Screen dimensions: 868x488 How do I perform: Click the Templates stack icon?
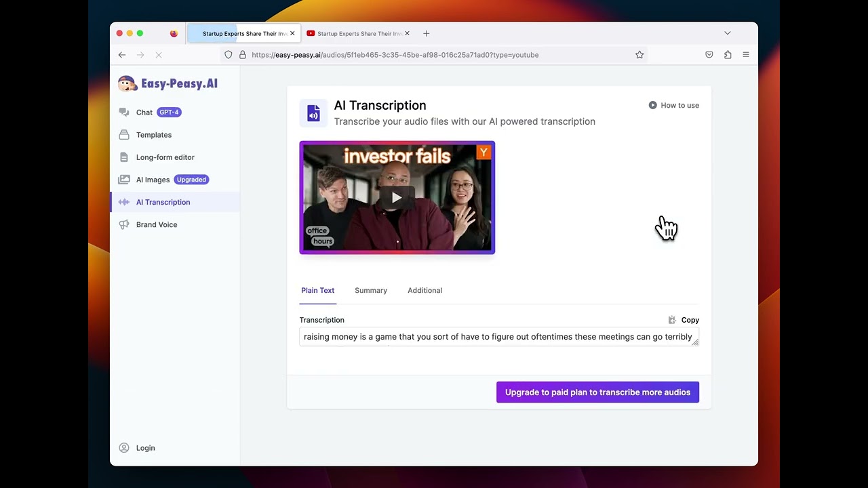(123, 135)
